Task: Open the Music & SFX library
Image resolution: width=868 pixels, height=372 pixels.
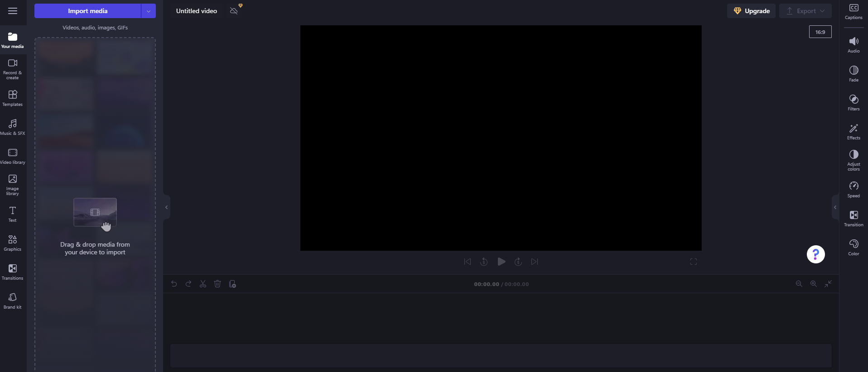Action: point(13,127)
